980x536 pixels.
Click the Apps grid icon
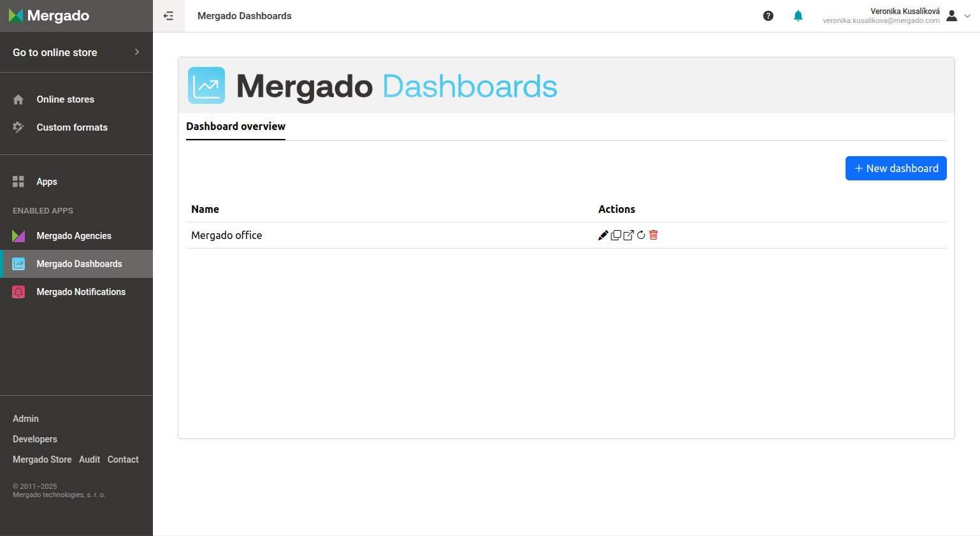(18, 182)
